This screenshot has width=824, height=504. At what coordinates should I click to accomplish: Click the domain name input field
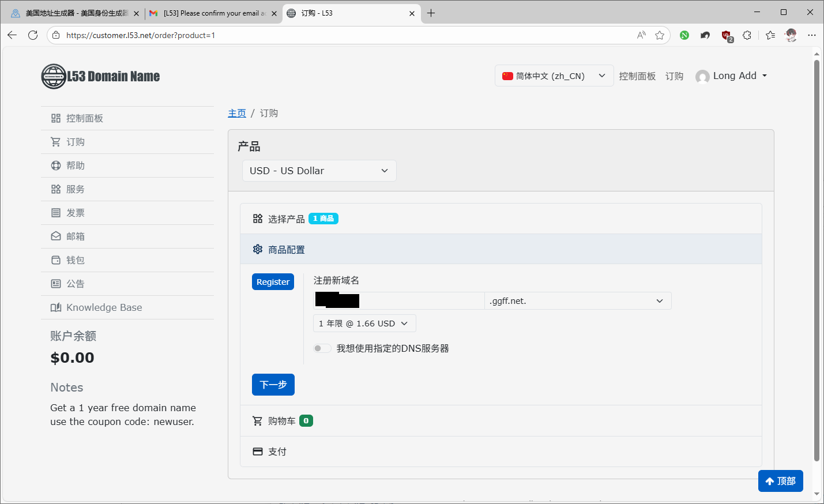421,301
